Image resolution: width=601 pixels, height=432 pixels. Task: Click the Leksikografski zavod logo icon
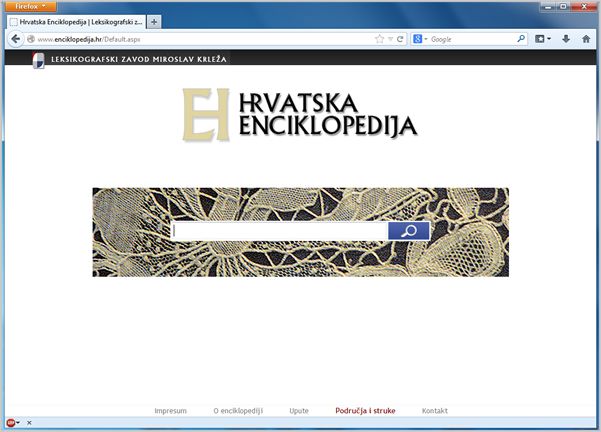(x=38, y=60)
